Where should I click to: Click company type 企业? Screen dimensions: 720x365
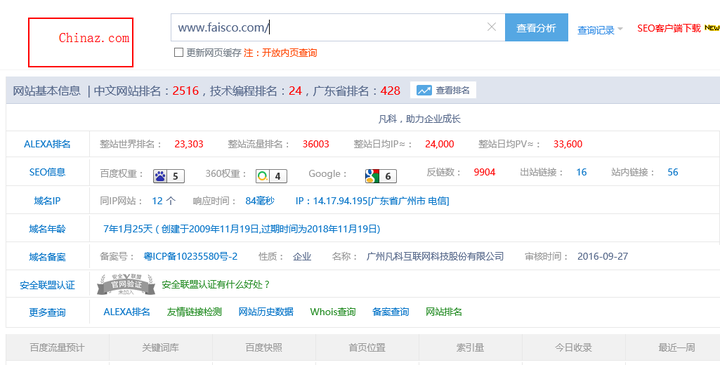tap(302, 257)
